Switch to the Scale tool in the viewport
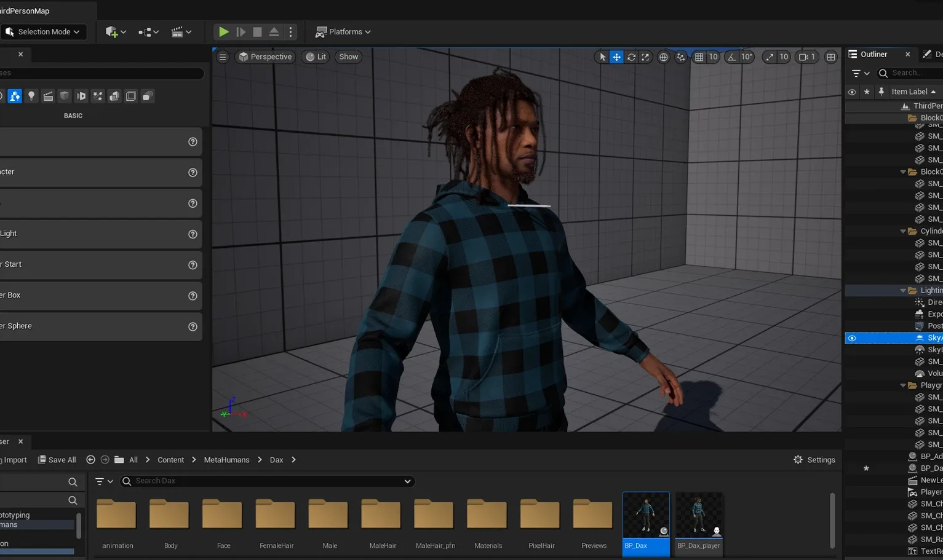Viewport: 943px width, 560px height. [645, 57]
